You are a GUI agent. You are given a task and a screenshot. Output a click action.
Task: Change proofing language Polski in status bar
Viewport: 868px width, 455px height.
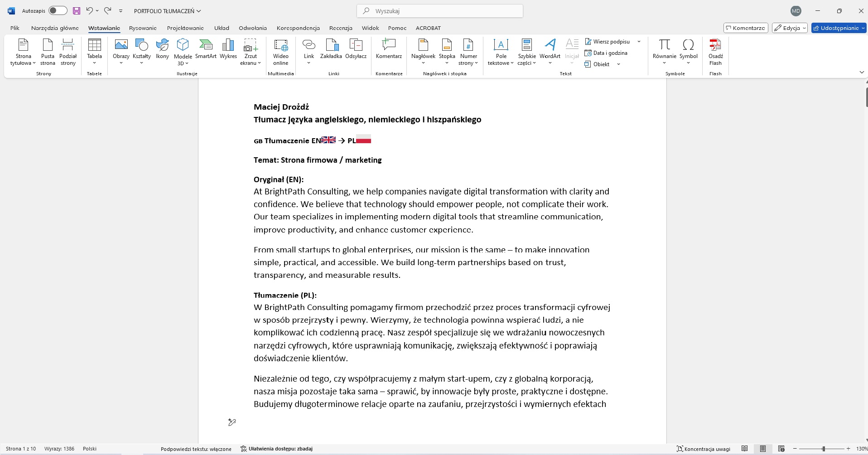tap(90, 449)
